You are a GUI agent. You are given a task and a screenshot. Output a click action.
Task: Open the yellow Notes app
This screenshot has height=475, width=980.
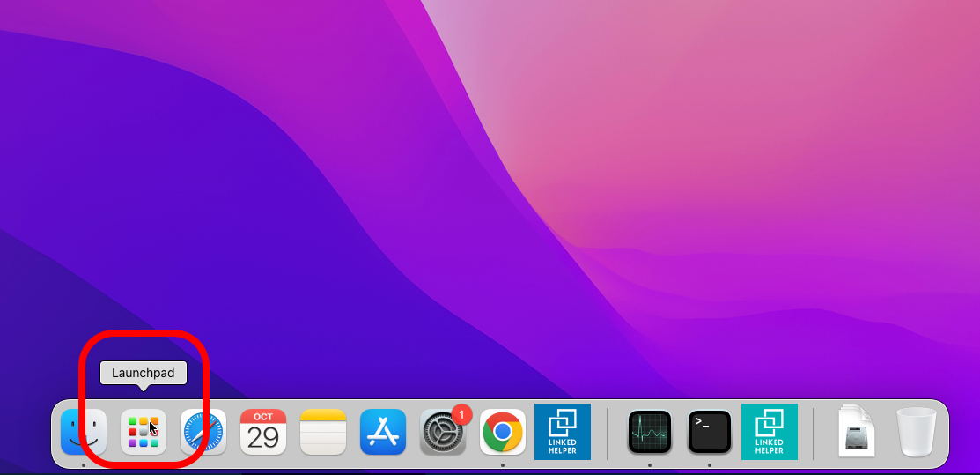pyautogui.click(x=323, y=432)
